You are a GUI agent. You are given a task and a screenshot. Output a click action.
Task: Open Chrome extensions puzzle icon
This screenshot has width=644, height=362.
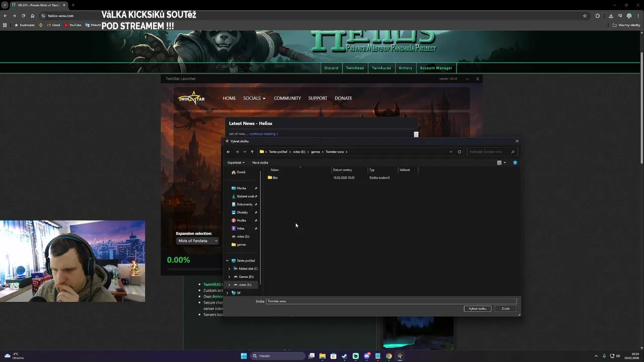click(598, 16)
